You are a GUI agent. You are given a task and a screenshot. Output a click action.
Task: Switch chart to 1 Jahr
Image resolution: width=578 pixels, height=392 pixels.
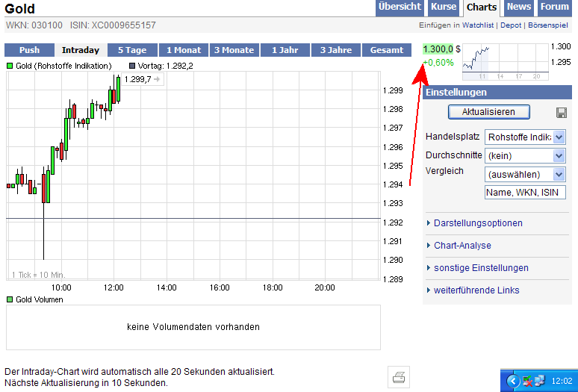[285, 50]
